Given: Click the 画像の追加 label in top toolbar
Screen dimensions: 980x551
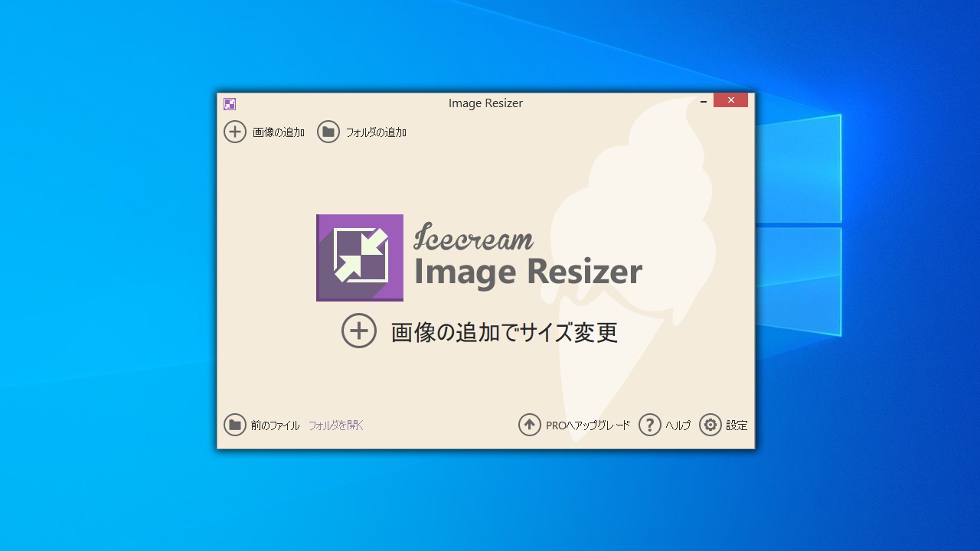Looking at the screenshot, I should 279,132.
